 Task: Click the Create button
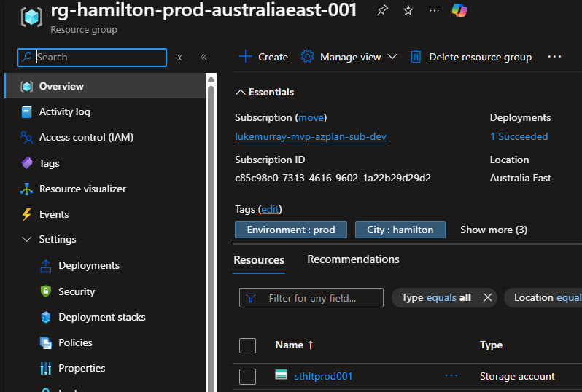pyautogui.click(x=263, y=57)
